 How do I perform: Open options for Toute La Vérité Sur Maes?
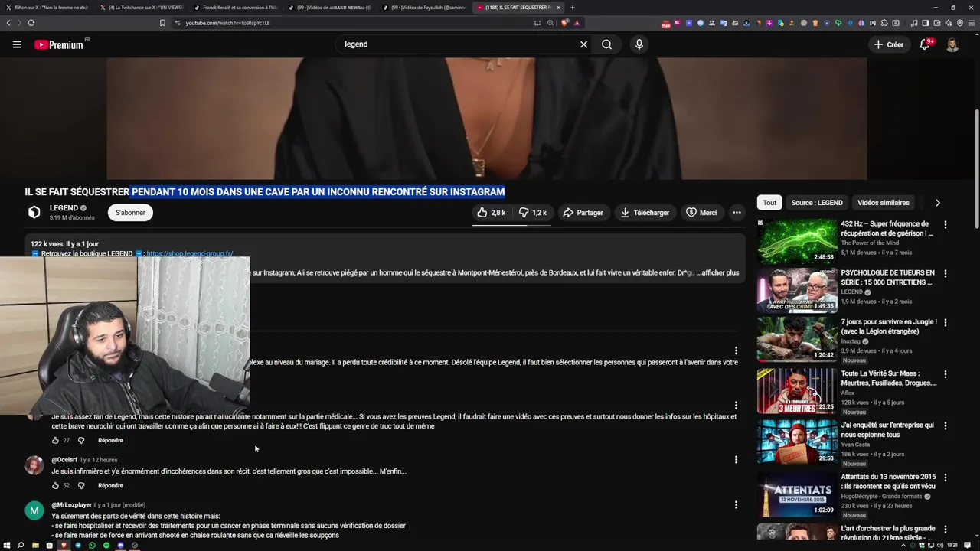[x=945, y=375]
